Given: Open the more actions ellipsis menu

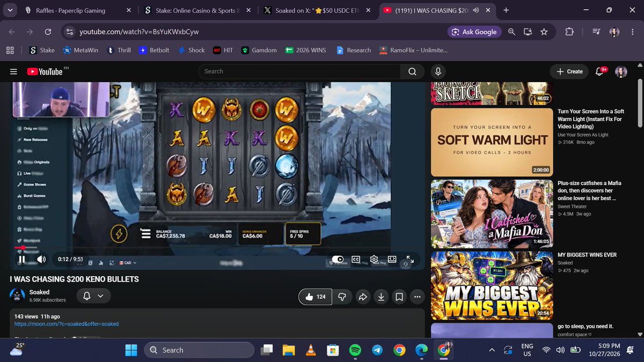Looking at the screenshot, I should click(x=418, y=297).
